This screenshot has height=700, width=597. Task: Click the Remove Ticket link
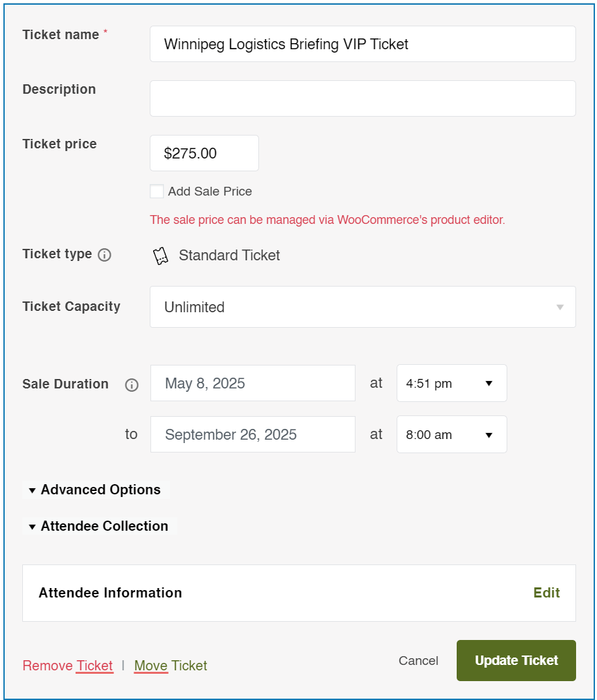(x=68, y=666)
